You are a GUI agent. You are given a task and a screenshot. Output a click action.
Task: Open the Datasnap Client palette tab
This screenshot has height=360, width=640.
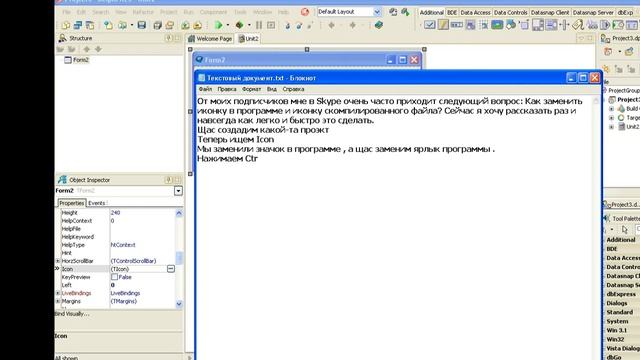pyautogui.click(x=550, y=13)
